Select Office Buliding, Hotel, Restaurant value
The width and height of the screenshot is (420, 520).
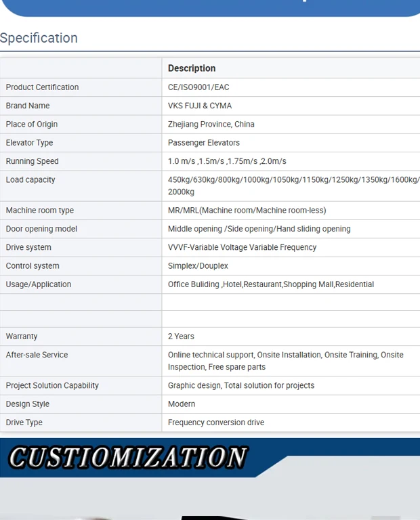(271, 284)
